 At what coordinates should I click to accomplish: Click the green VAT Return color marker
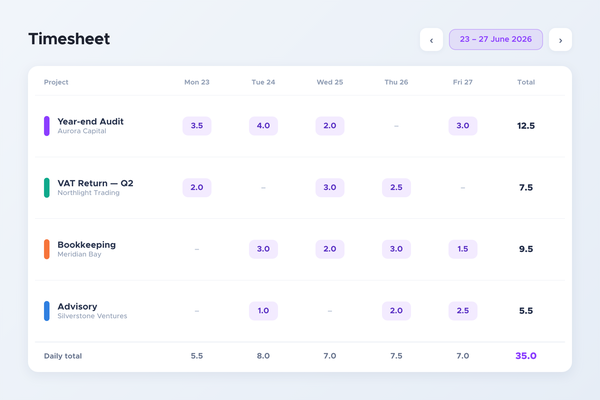tap(47, 188)
